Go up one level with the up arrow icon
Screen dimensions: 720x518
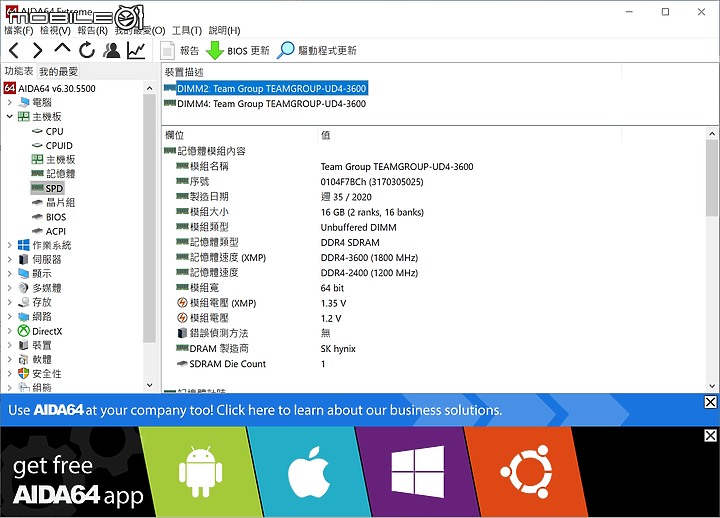[x=62, y=48]
